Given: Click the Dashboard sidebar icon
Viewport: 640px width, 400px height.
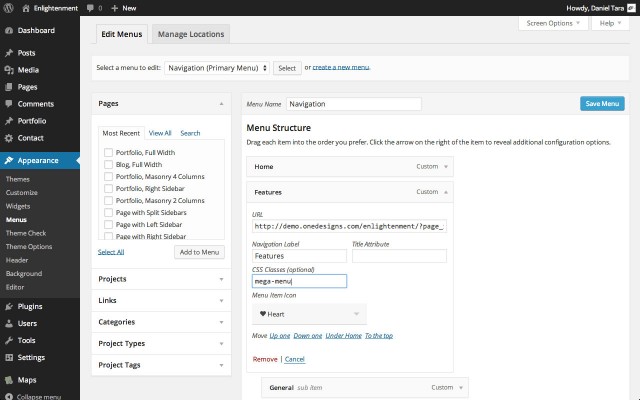Looking at the screenshot, I should (8, 31).
